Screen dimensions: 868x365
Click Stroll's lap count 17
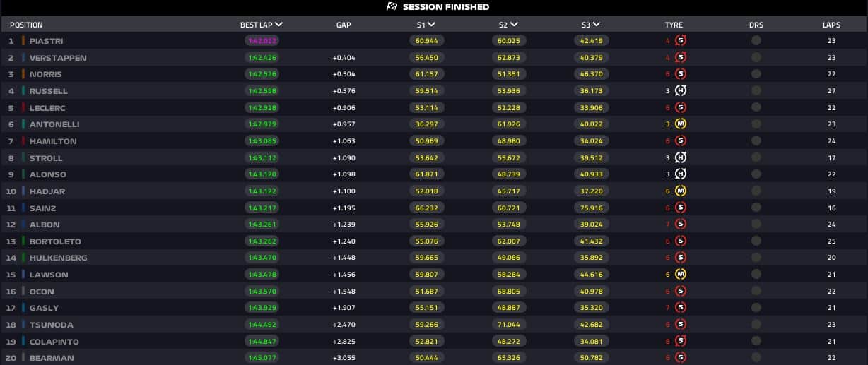[x=832, y=158]
